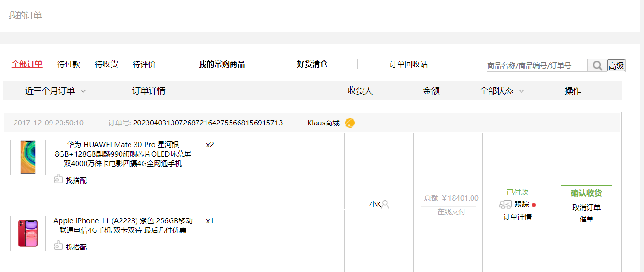Click the magnifier search icon
This screenshot has width=644, height=272.
[x=597, y=65]
